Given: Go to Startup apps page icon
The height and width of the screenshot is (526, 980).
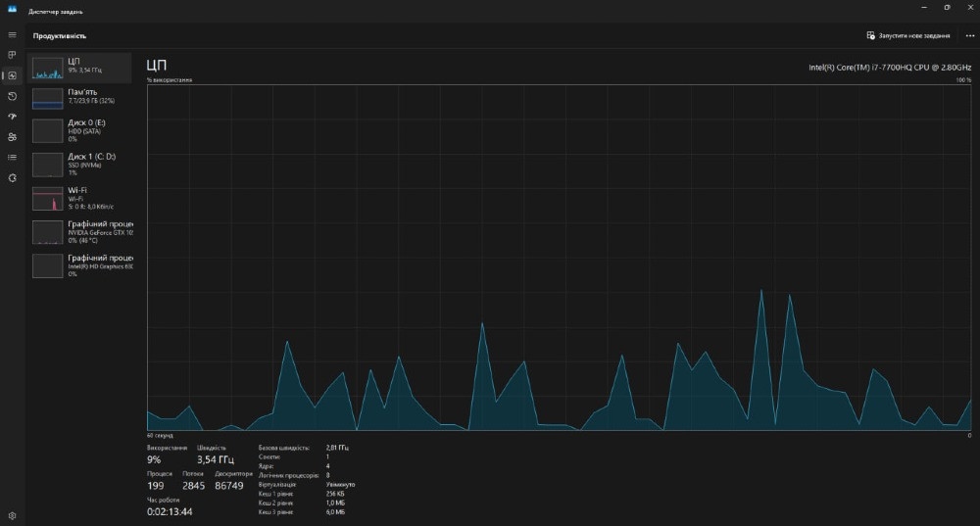Looking at the screenshot, I should click(13, 117).
